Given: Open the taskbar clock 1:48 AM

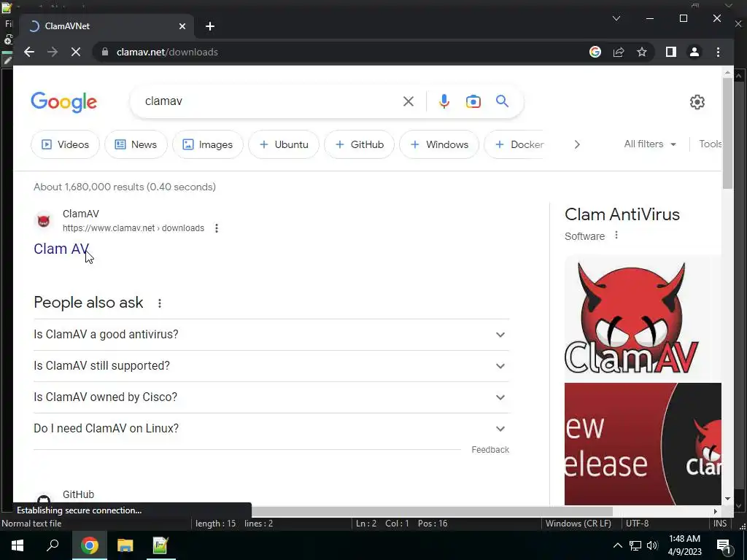Looking at the screenshot, I should pos(684,545).
